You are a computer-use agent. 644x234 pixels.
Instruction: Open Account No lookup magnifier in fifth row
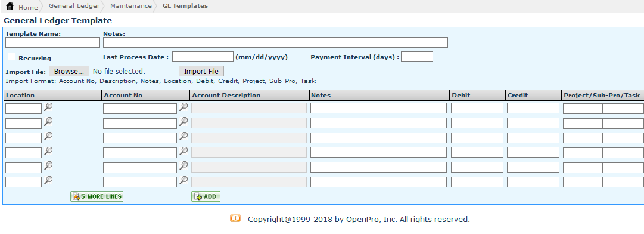point(183,166)
